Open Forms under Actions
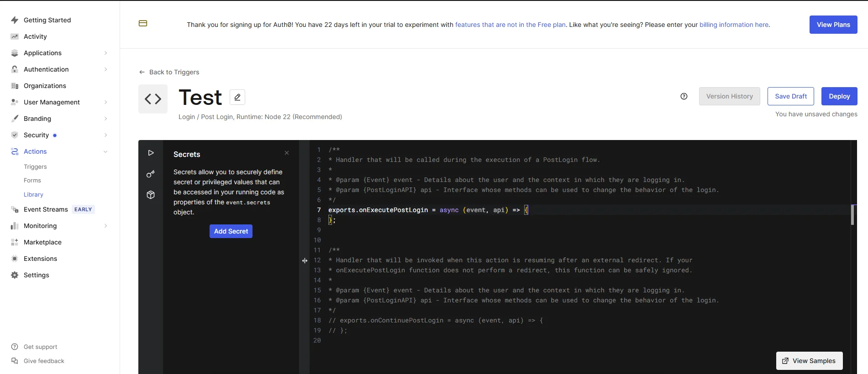This screenshot has height=374, width=868. pos(32,181)
